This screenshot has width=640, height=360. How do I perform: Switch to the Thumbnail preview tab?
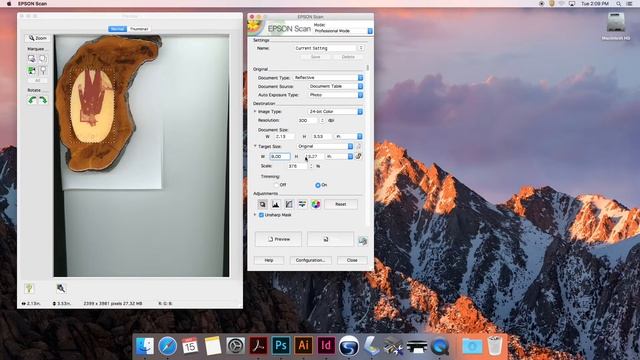[x=139, y=29]
